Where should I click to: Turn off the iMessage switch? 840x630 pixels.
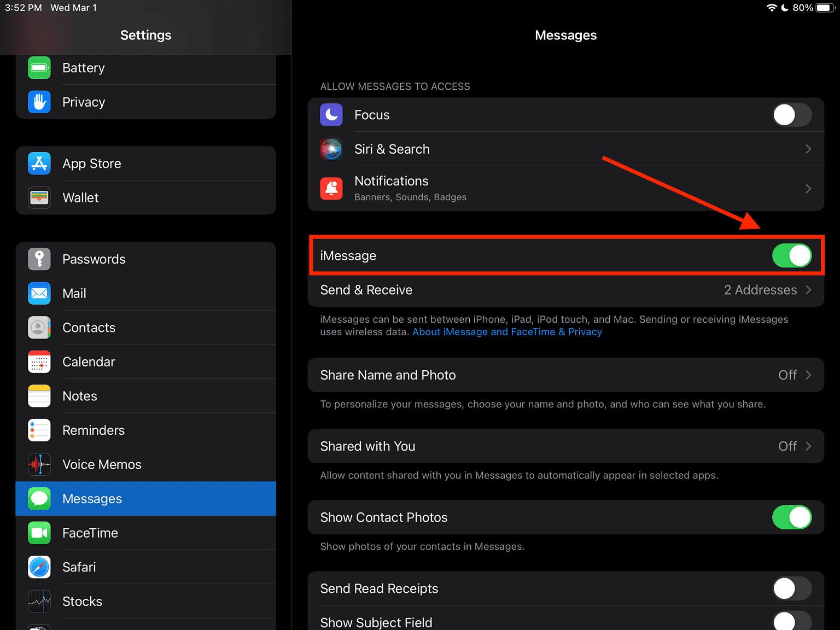(x=791, y=256)
